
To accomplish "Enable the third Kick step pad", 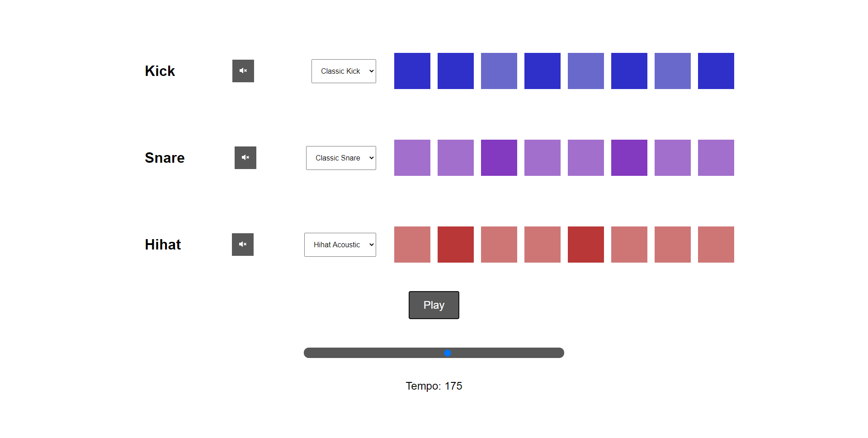I will 499,71.
